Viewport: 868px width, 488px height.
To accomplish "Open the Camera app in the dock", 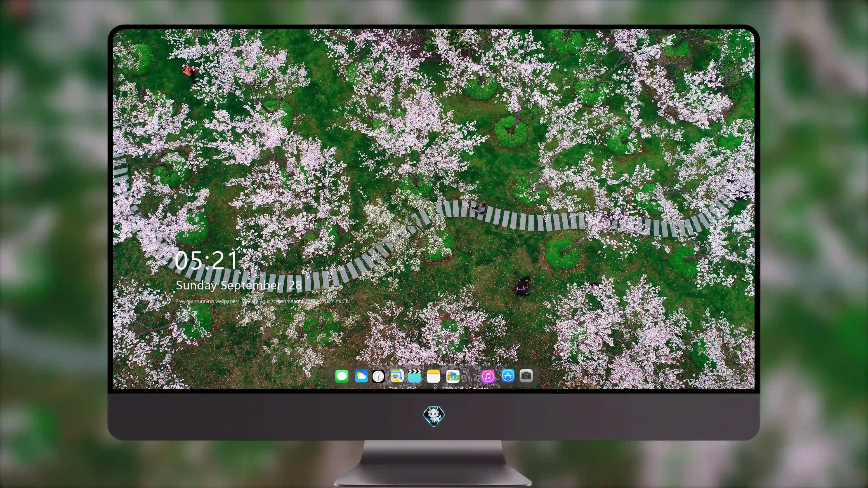I will click(x=526, y=376).
